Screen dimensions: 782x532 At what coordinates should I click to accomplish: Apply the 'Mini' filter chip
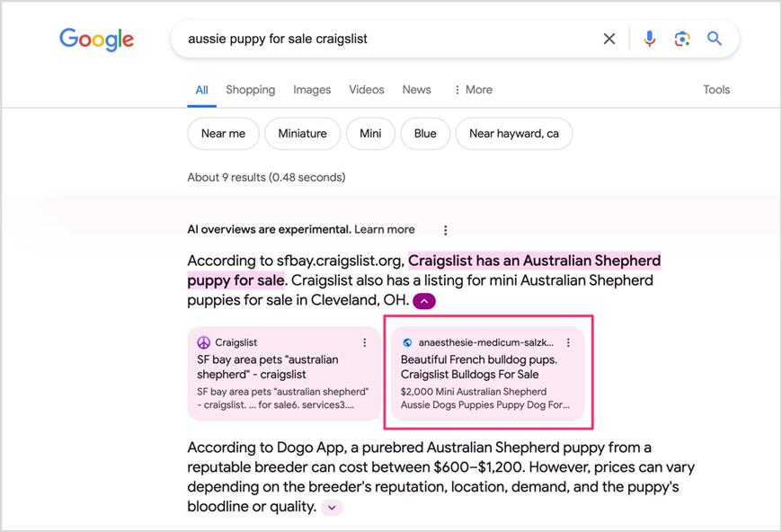[370, 134]
